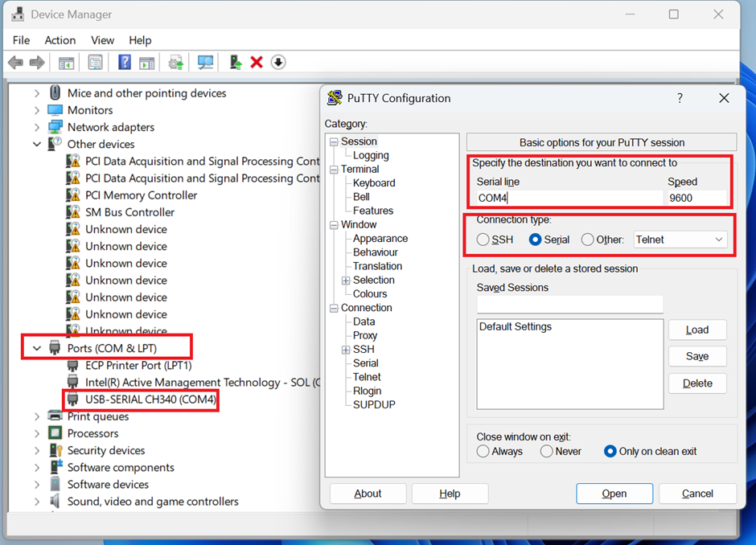Click the Serial line input field

pyautogui.click(x=569, y=198)
